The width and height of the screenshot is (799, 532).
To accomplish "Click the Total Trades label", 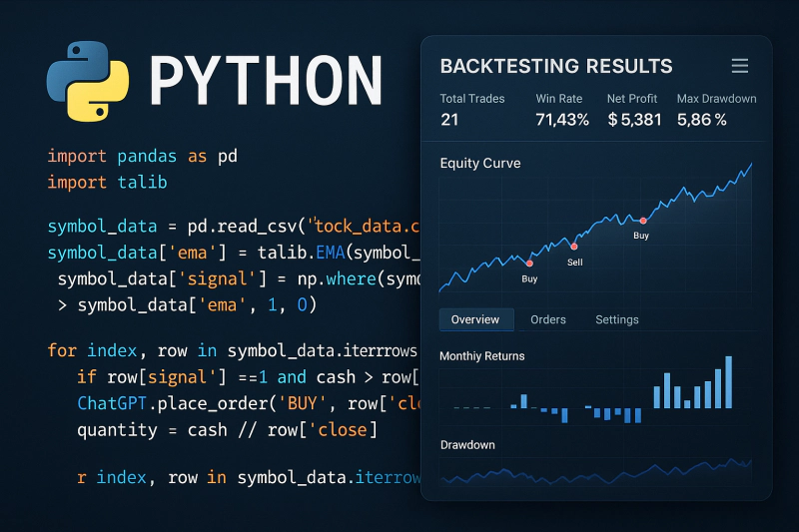I will (x=472, y=99).
